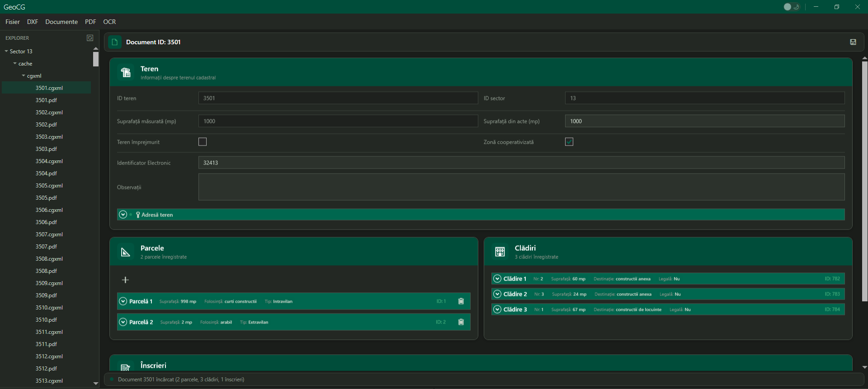868x389 pixels.
Task: Open 3504.pdf from the explorer
Action: tap(46, 173)
